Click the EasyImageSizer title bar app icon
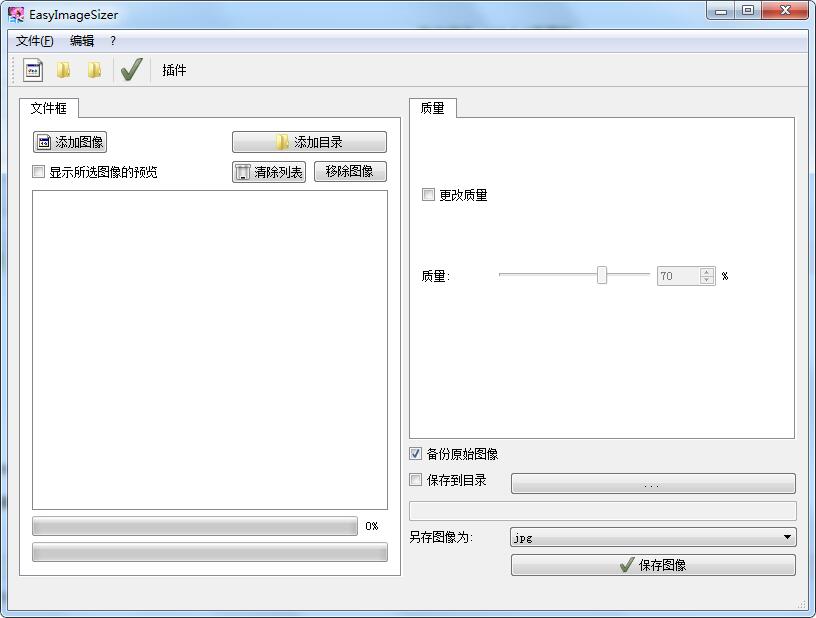Viewport: 816px width, 618px height. (x=16, y=15)
